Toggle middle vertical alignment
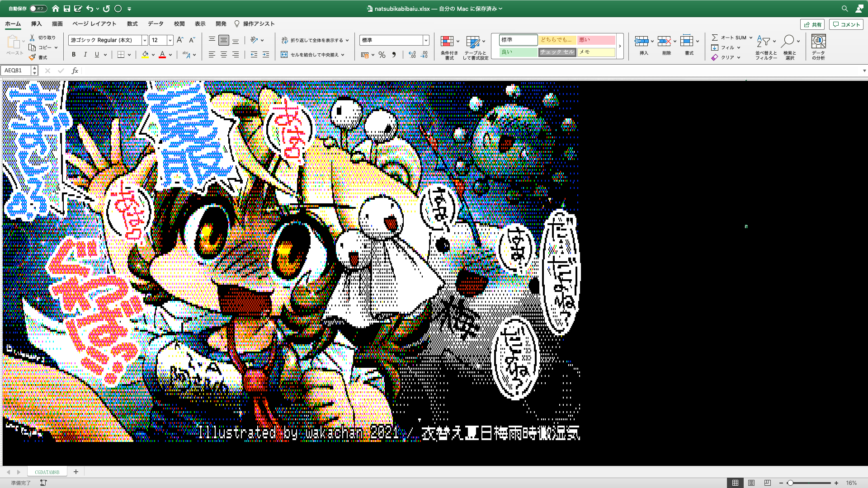The width and height of the screenshot is (868, 488). click(x=223, y=40)
